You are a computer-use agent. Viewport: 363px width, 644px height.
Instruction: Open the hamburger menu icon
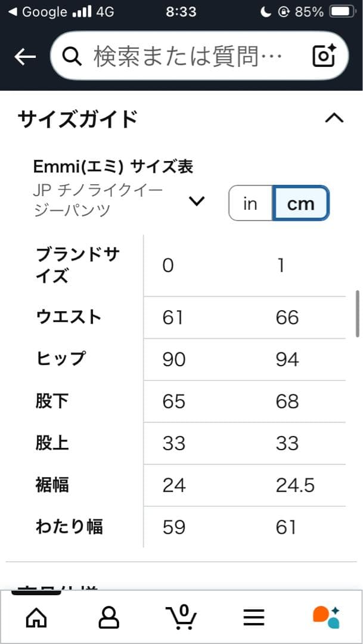pos(254,617)
